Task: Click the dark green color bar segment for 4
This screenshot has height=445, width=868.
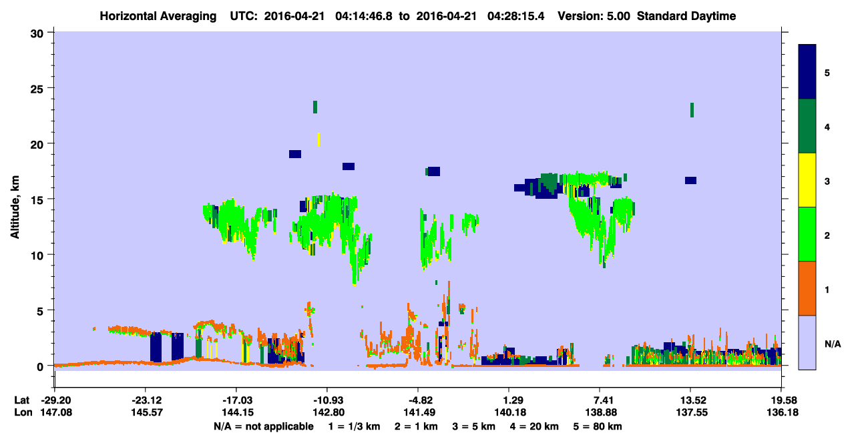Action: (x=807, y=126)
